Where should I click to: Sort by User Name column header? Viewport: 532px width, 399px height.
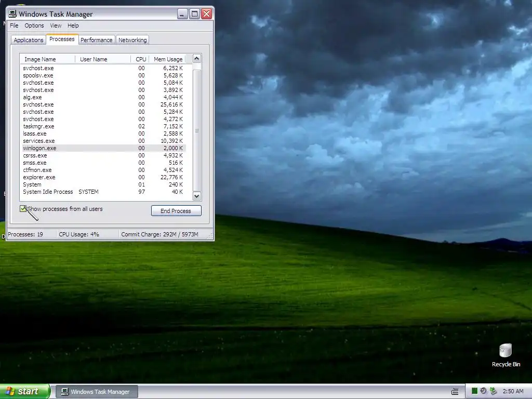coord(103,59)
